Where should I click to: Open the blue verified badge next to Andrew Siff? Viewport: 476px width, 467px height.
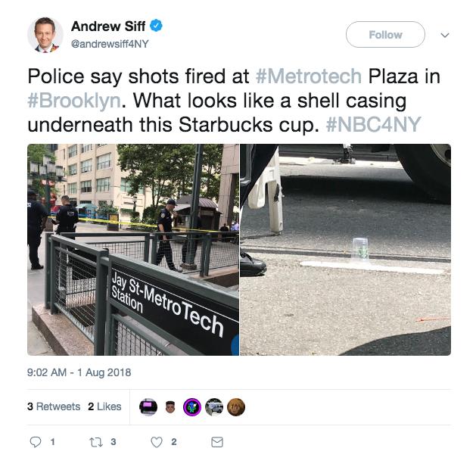pyautogui.click(x=157, y=26)
